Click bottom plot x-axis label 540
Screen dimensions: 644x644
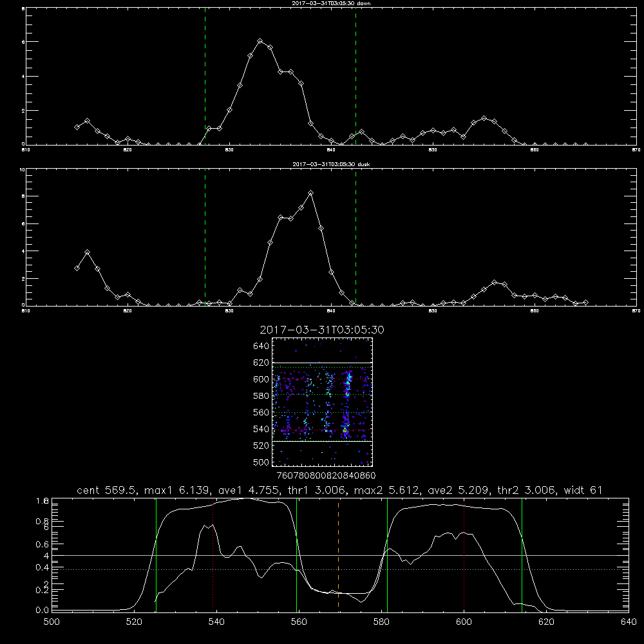pyautogui.click(x=216, y=622)
